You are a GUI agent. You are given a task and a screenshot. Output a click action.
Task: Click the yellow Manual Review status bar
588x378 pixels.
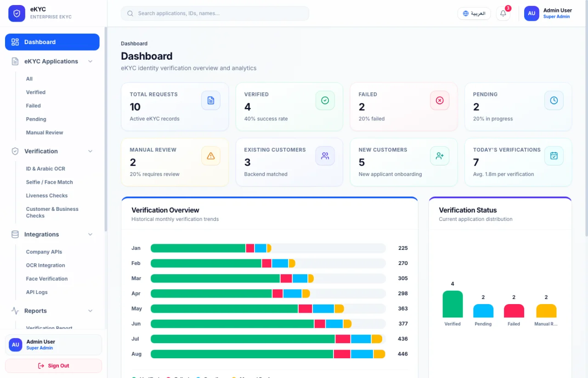tap(546, 311)
